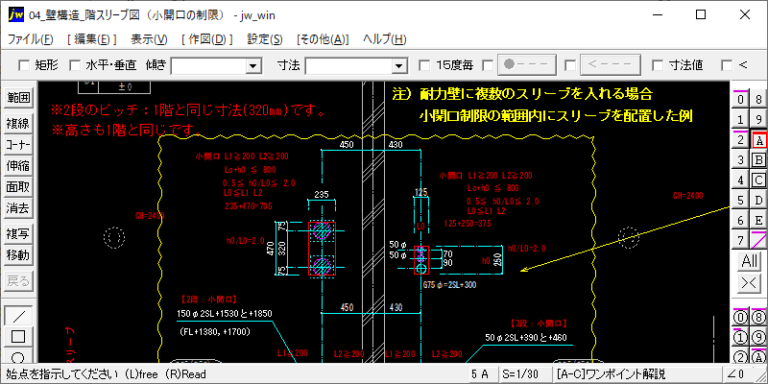Choose the コーナー corner tool
Viewport: 768px width, 384px height.
pos(18,145)
